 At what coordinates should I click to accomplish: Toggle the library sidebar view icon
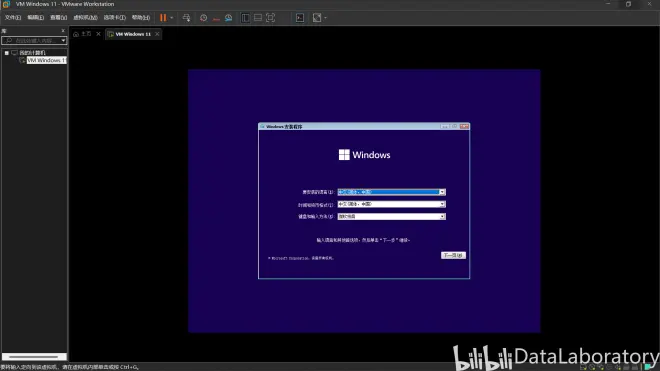point(245,18)
